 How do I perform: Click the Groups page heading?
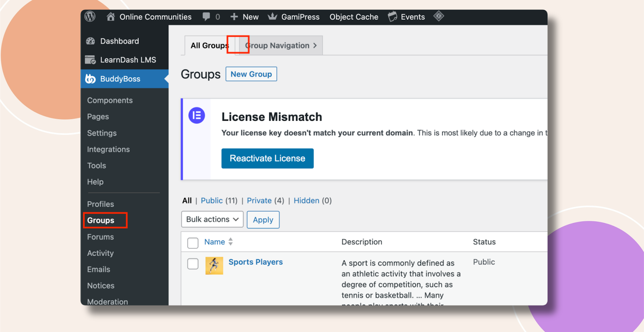pos(200,74)
